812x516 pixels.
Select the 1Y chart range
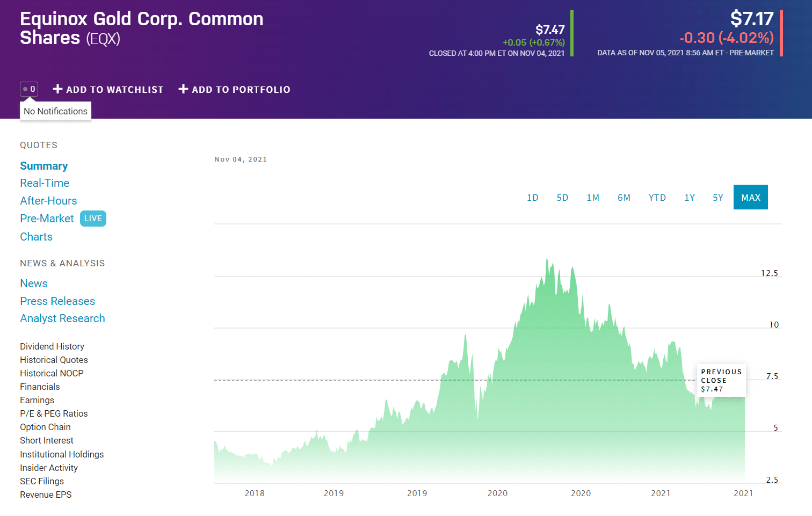pos(690,198)
